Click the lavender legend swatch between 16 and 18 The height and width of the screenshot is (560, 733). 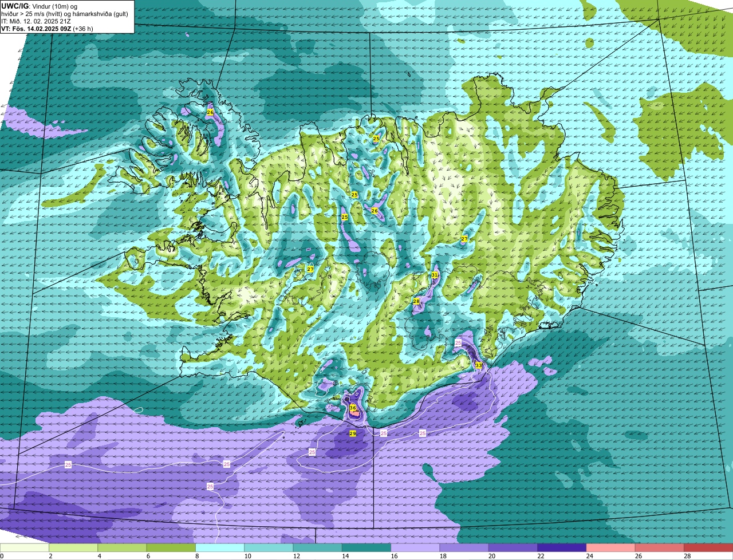pos(415,547)
